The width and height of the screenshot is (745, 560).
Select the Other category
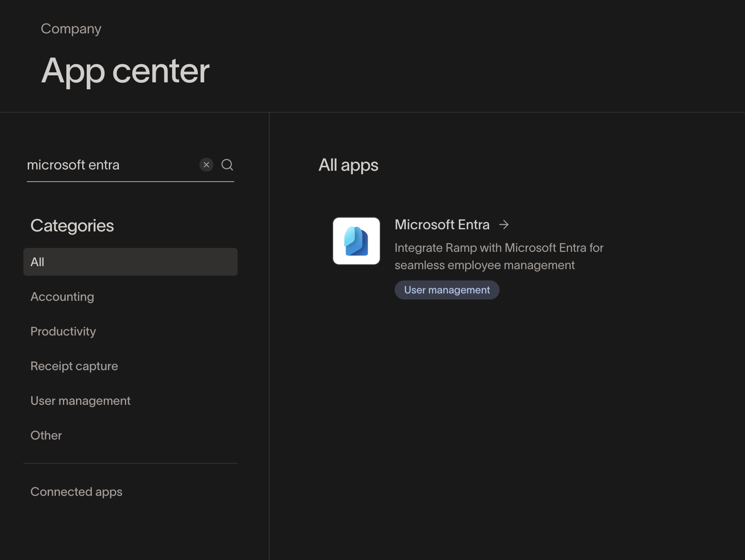131,435
